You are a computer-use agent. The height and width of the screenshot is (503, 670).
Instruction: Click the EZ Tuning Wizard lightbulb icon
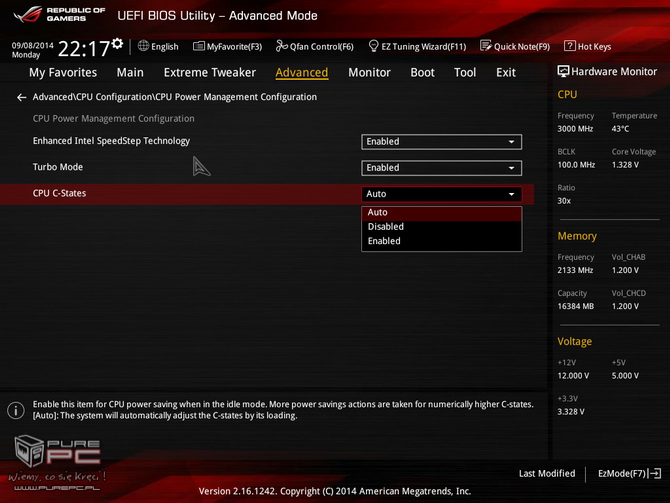[x=373, y=46]
